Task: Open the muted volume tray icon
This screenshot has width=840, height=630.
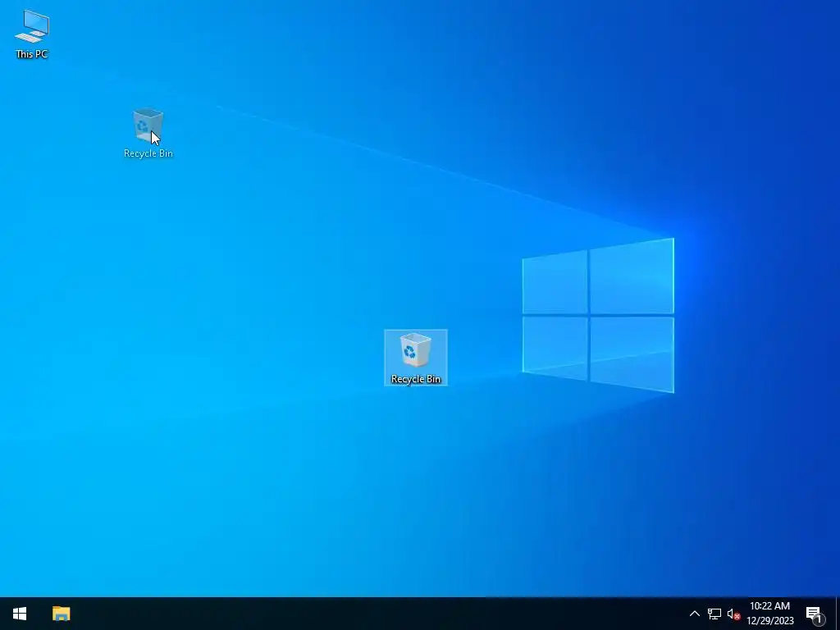Action: [x=733, y=614]
